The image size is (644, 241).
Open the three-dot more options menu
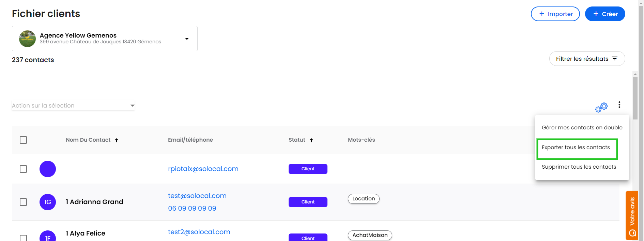619,105
